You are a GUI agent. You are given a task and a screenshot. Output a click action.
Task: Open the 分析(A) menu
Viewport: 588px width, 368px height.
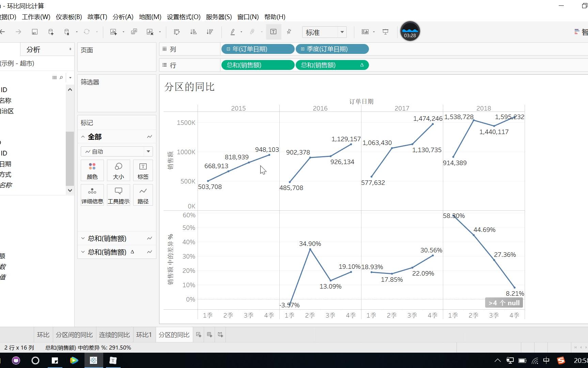pyautogui.click(x=122, y=17)
